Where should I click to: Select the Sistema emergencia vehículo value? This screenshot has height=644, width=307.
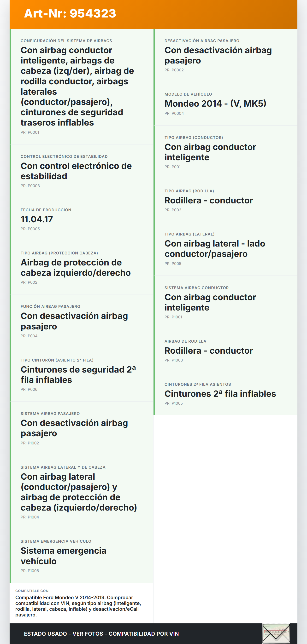[63, 556]
